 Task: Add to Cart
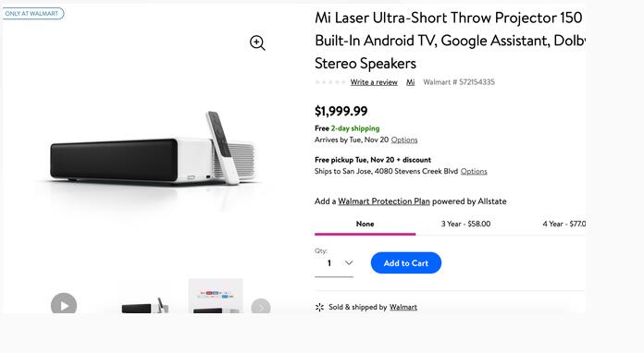(x=406, y=262)
